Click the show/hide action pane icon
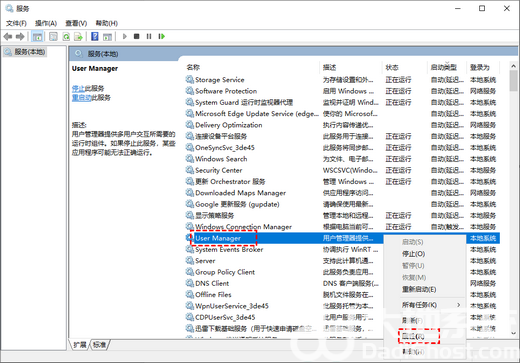 107,36
